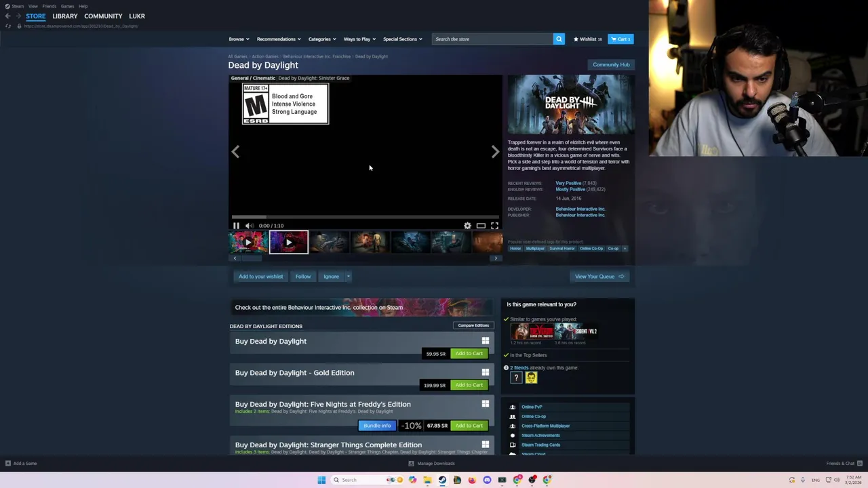Expand the Ignore options arrow

[348, 277]
